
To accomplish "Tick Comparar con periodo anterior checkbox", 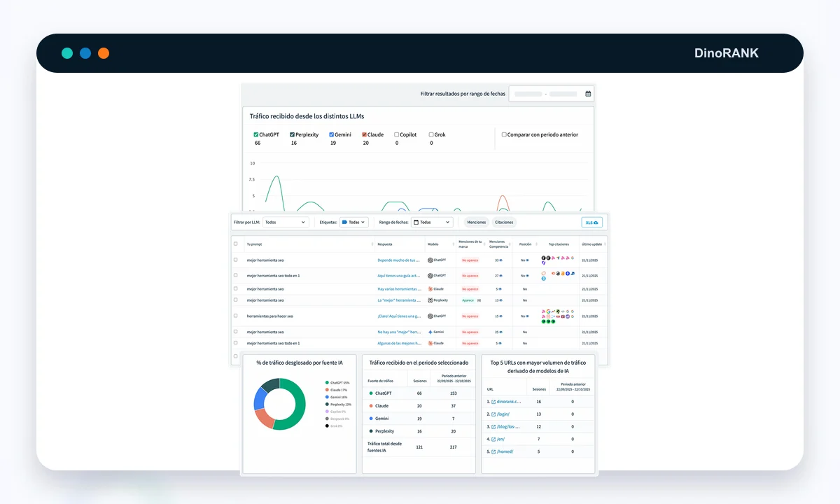I will 504,134.
